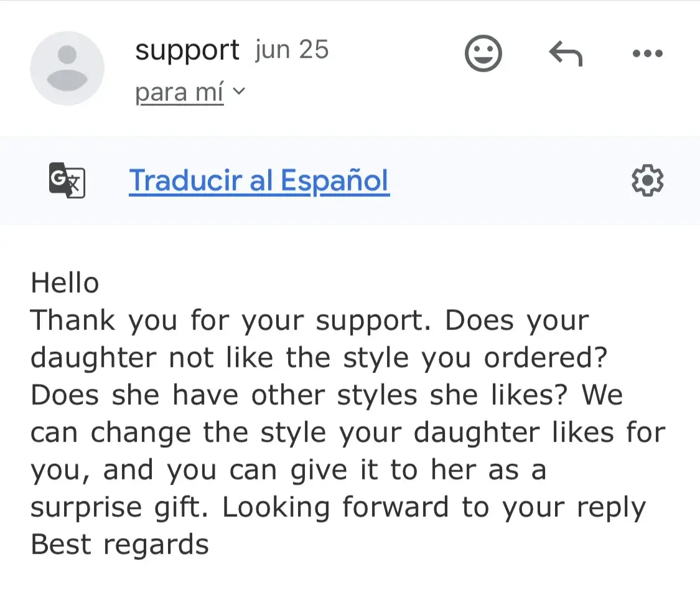
Task: Open the three-dot more options menu
Action: (647, 54)
